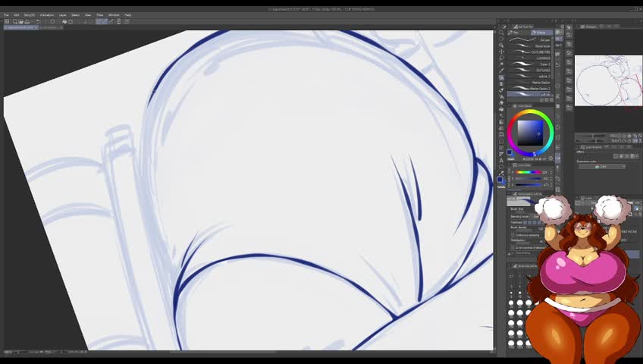Click the blue foreground color in tool palette
Screen dimensions: 643x364
[x=500, y=180]
